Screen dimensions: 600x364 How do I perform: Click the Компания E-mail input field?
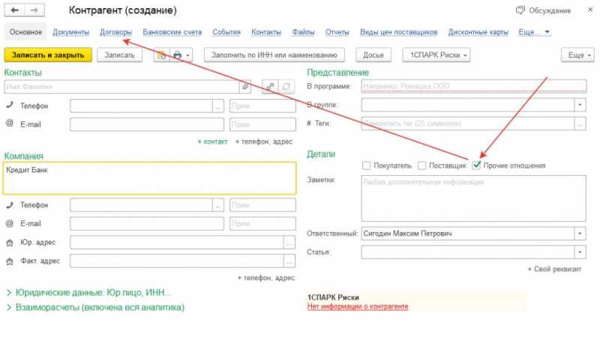coord(147,224)
